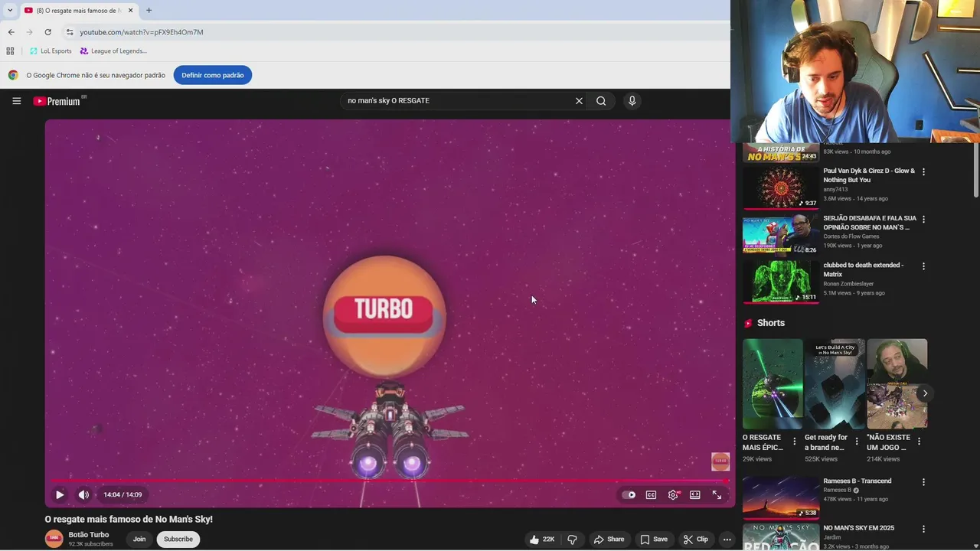Open more actions ellipsis below video

(x=727, y=540)
